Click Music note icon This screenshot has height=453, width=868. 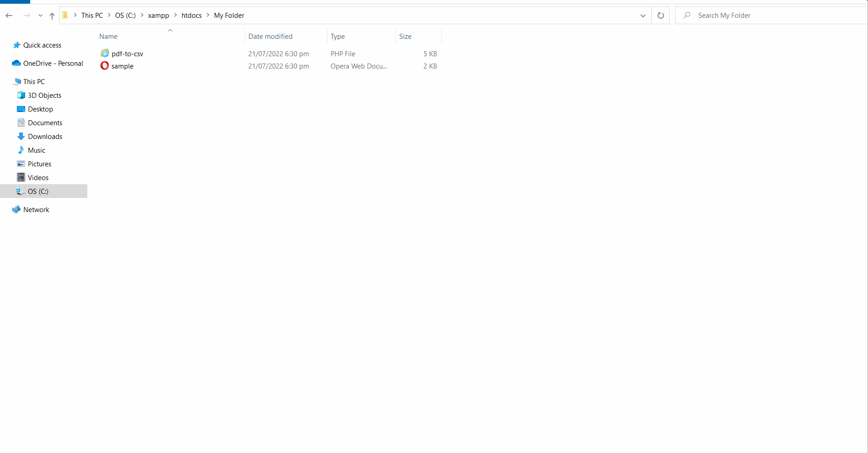tap(21, 150)
